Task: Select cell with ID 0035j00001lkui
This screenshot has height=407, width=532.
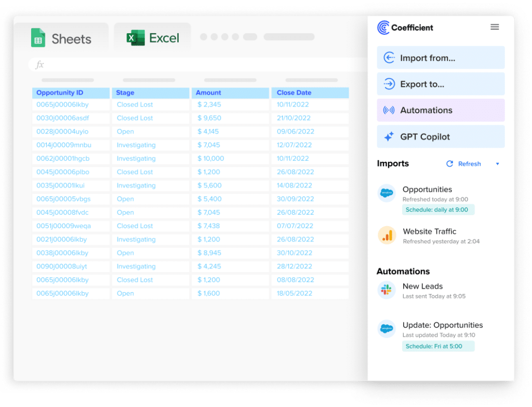Action: [71, 186]
